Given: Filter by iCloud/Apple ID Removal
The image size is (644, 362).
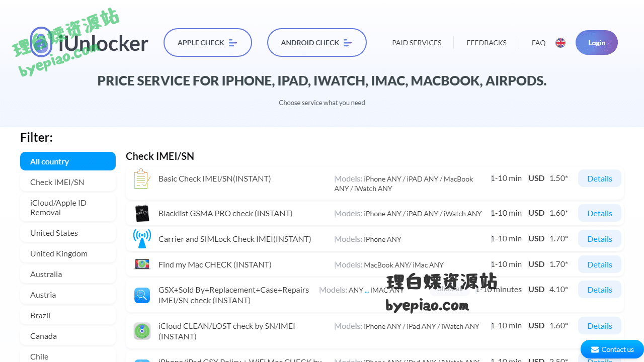Looking at the screenshot, I should coord(68,208).
